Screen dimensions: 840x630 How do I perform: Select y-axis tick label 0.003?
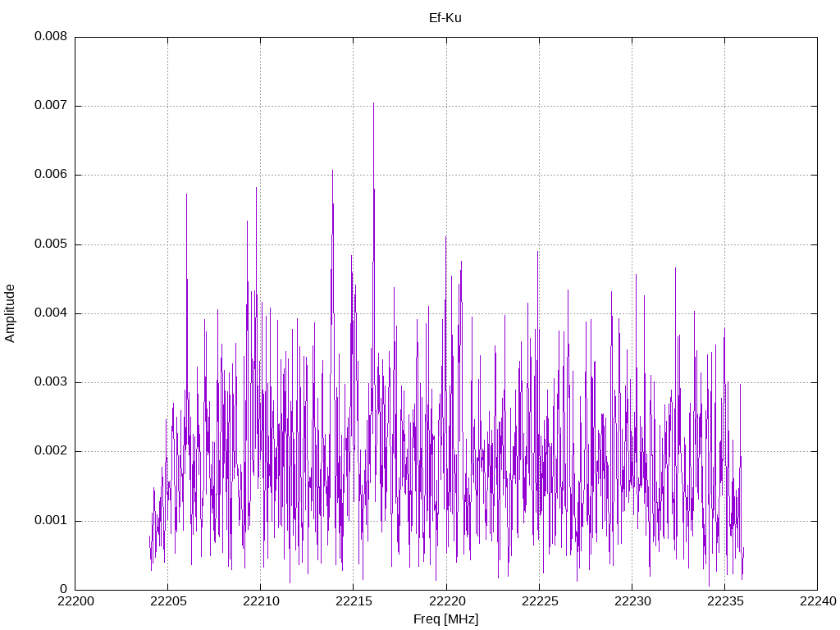click(51, 382)
